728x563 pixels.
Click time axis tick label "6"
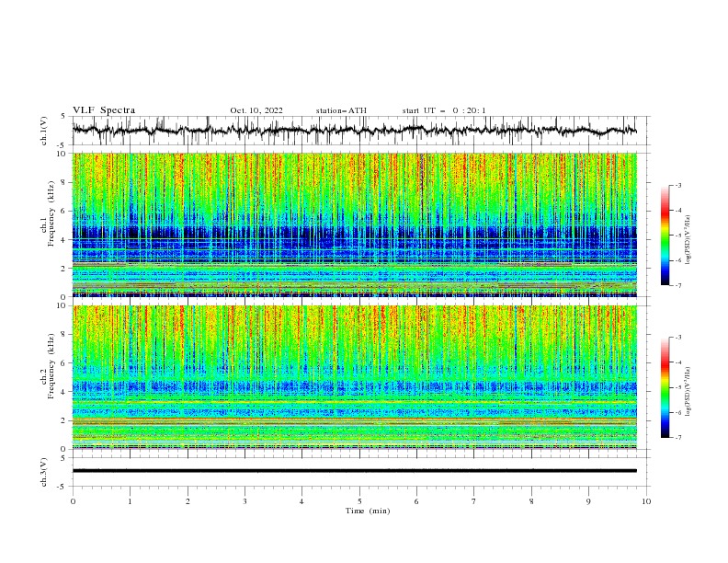416,501
